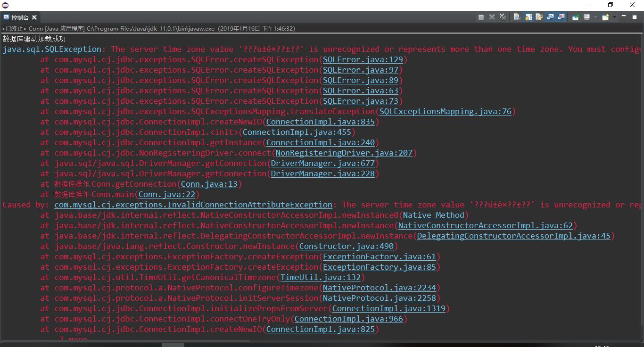
Task: Maximize the console view panel
Action: [x=635, y=17]
